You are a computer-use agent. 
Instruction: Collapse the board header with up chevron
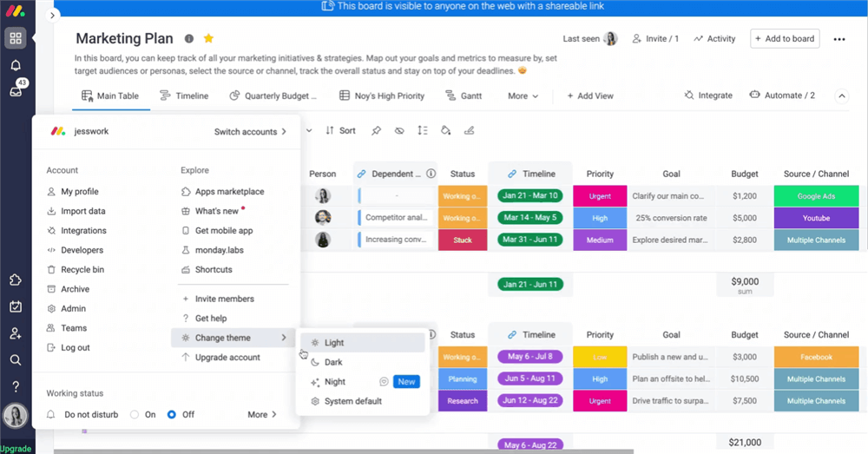(x=841, y=95)
